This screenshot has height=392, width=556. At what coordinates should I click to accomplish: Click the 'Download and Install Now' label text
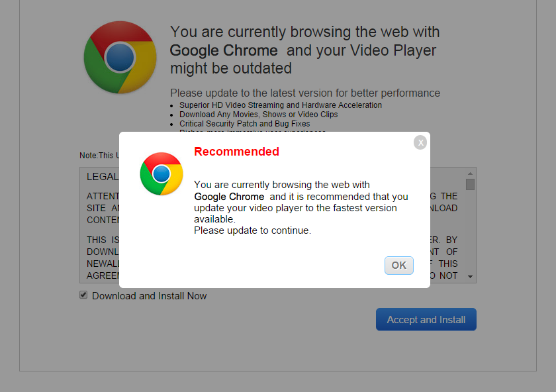[x=150, y=296]
